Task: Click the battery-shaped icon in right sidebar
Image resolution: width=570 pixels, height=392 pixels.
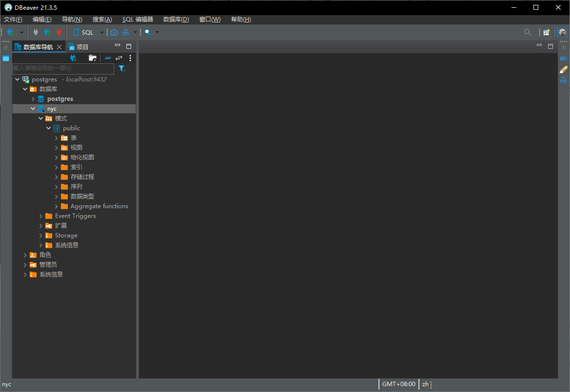Action: click(x=564, y=58)
